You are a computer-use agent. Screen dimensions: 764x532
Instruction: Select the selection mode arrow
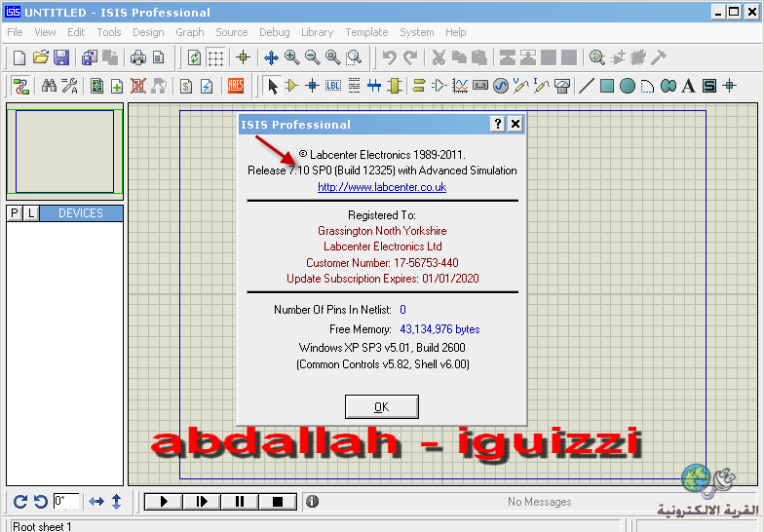pyautogui.click(x=273, y=86)
